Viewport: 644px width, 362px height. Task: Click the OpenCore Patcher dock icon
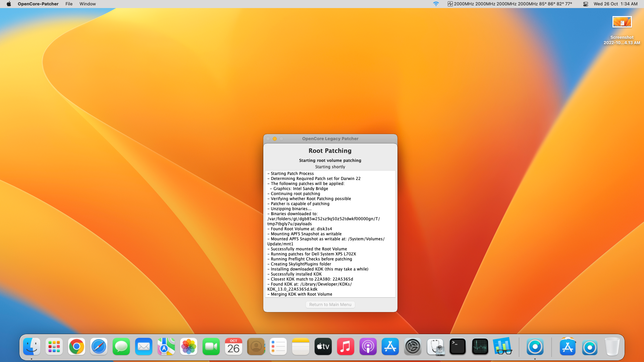(x=535, y=347)
